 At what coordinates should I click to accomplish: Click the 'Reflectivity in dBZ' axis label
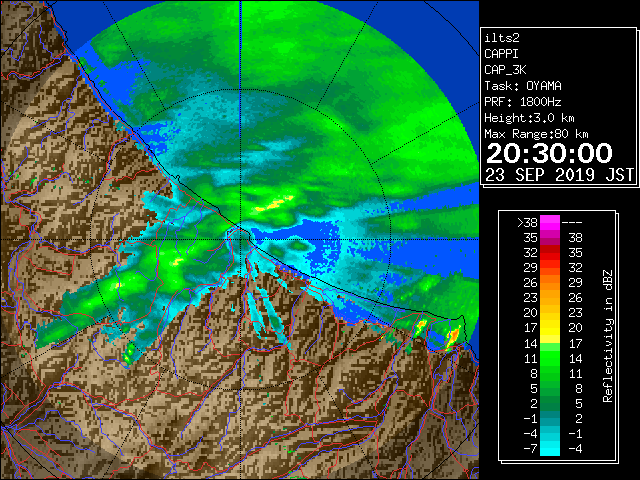coord(608,336)
